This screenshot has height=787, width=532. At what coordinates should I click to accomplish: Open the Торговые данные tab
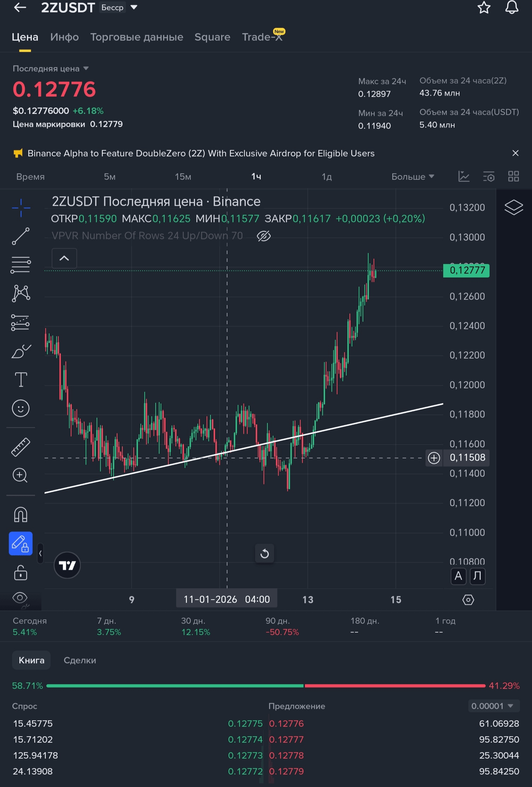(x=137, y=37)
